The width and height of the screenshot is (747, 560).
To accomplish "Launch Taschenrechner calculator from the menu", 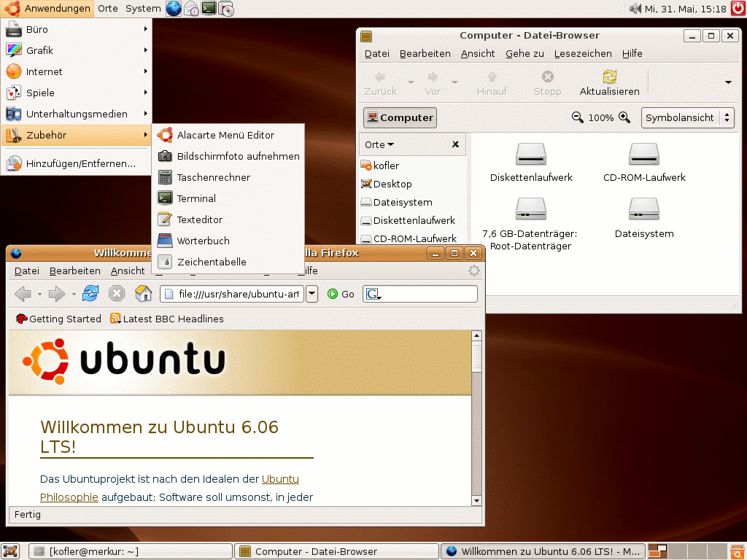I will [x=213, y=177].
